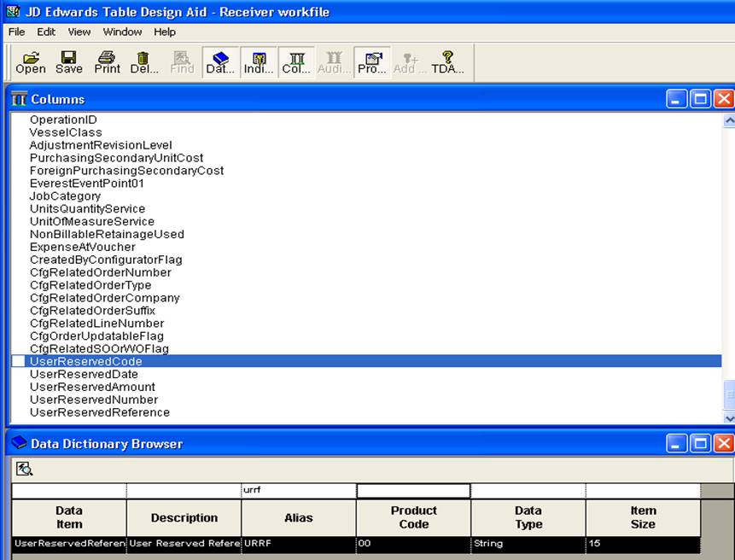The image size is (735, 560).
Task: Open the File menu
Action: pos(17,32)
